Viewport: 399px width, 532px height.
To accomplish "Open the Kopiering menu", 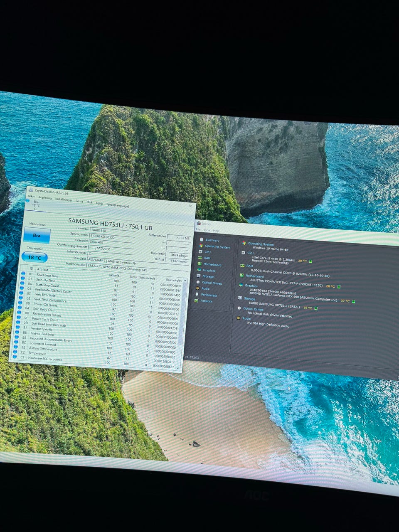I will click(x=45, y=197).
